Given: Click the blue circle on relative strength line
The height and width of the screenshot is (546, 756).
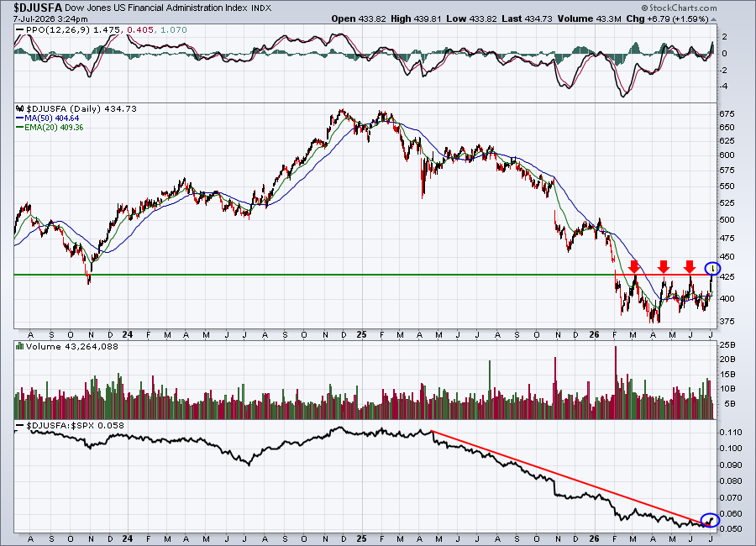Looking at the screenshot, I should point(710,520).
